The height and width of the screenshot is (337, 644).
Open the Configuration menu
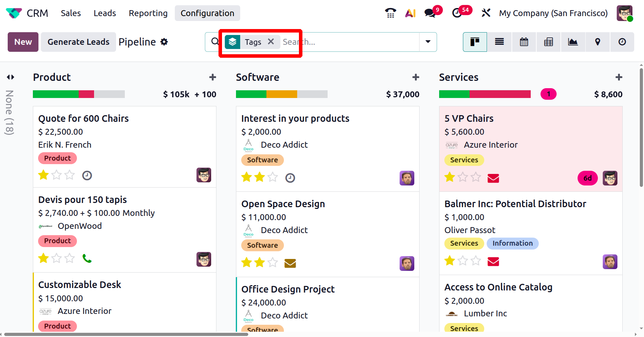click(x=207, y=13)
